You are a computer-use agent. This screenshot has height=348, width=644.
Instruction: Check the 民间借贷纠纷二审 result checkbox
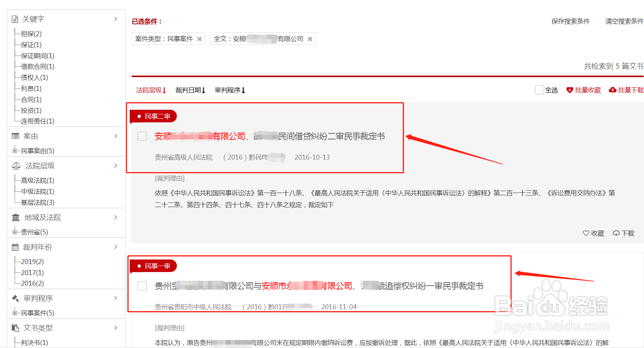142,136
